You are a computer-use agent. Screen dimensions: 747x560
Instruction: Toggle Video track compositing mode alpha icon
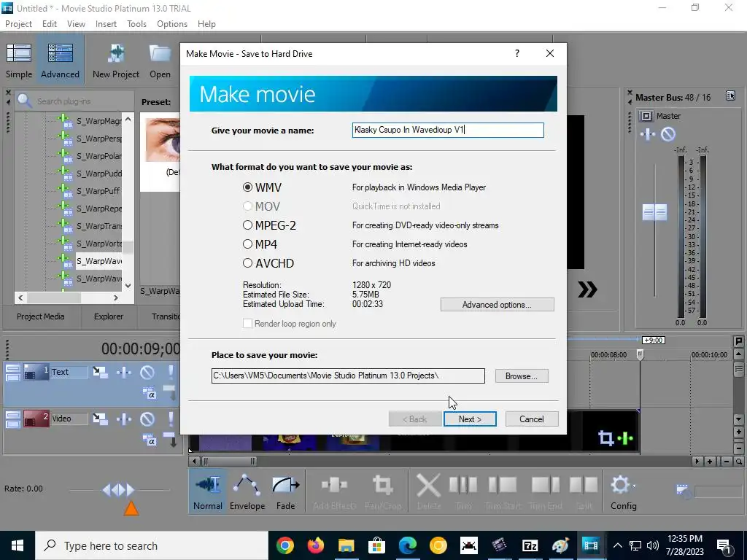point(149,441)
